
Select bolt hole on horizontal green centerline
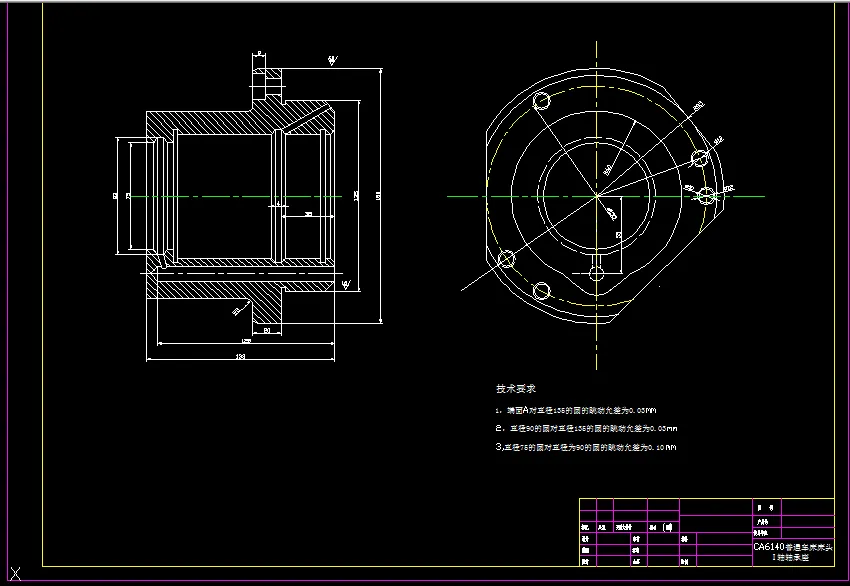click(x=706, y=196)
